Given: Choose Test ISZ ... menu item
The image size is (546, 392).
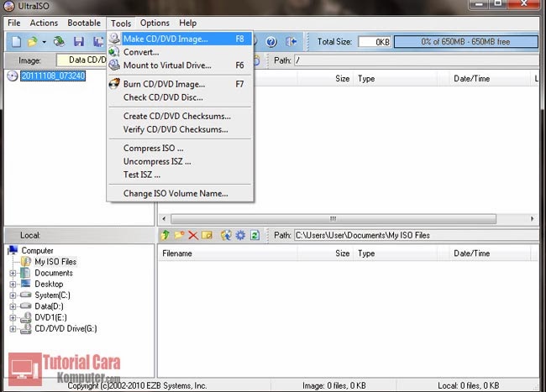Looking at the screenshot, I should pyautogui.click(x=180, y=175).
